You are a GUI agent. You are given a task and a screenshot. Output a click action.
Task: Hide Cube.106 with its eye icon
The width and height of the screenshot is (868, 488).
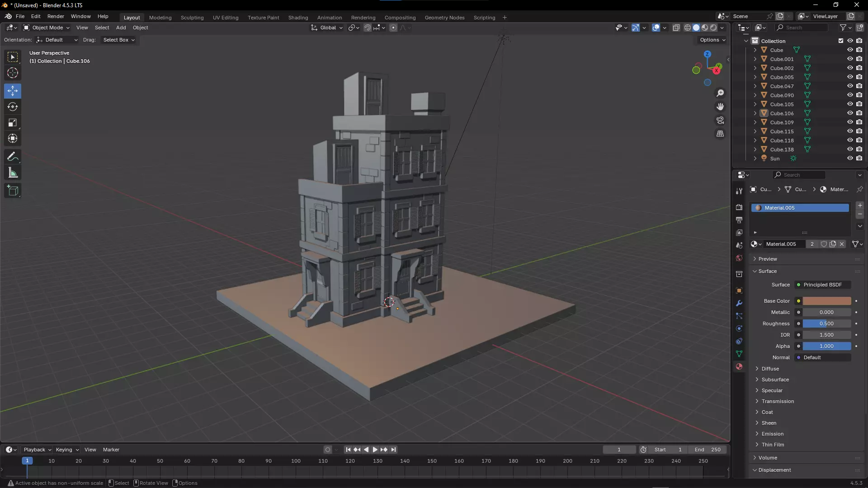(x=850, y=113)
